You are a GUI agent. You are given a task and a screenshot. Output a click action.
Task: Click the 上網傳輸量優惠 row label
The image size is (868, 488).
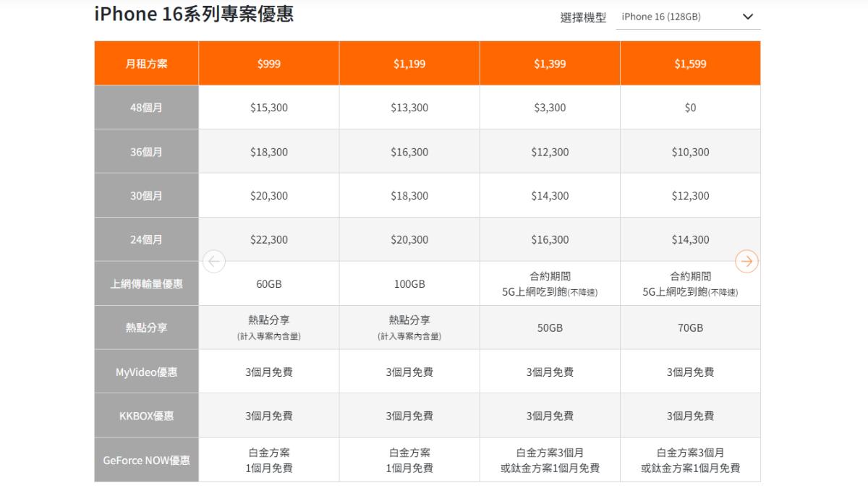pyautogui.click(x=146, y=284)
